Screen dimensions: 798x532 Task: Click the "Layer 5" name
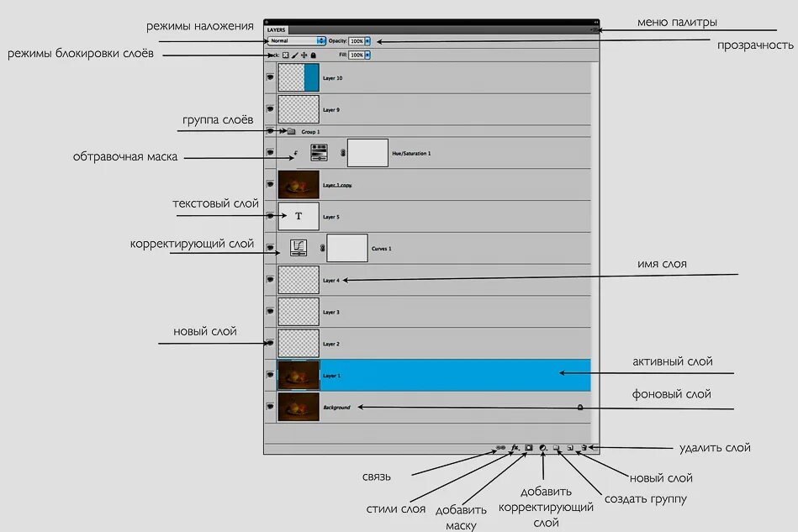click(x=330, y=217)
